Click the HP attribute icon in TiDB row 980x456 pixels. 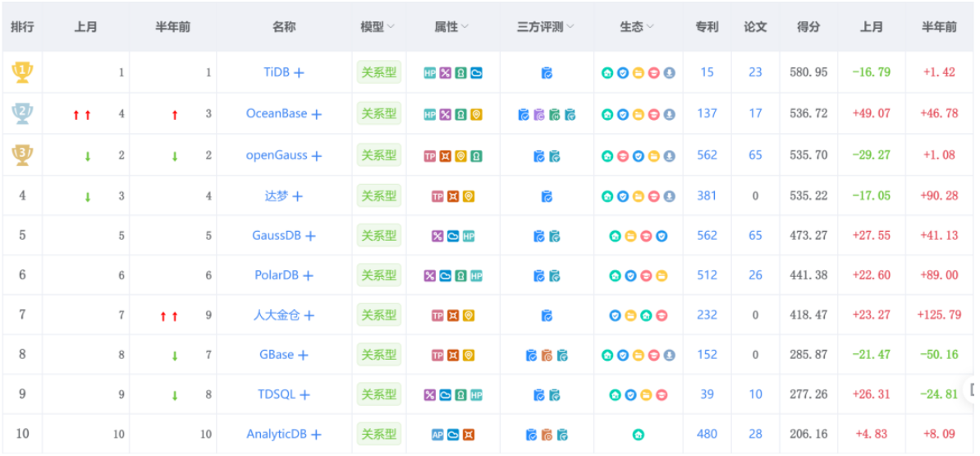(430, 72)
